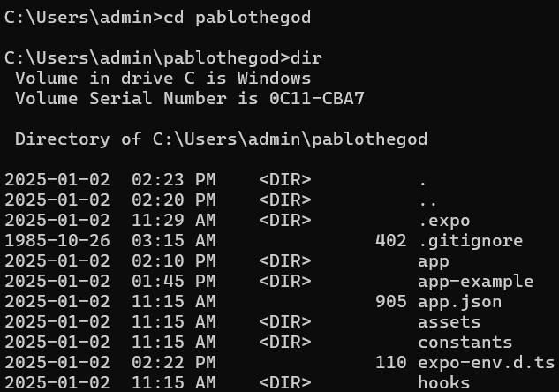Click the expo-env.d.ts file name
The width and height of the screenshot is (559, 392).
486,363
